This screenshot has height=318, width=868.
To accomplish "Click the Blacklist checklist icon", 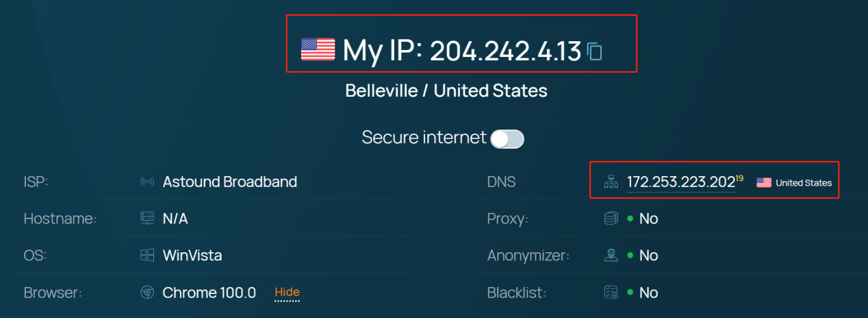I will [611, 293].
